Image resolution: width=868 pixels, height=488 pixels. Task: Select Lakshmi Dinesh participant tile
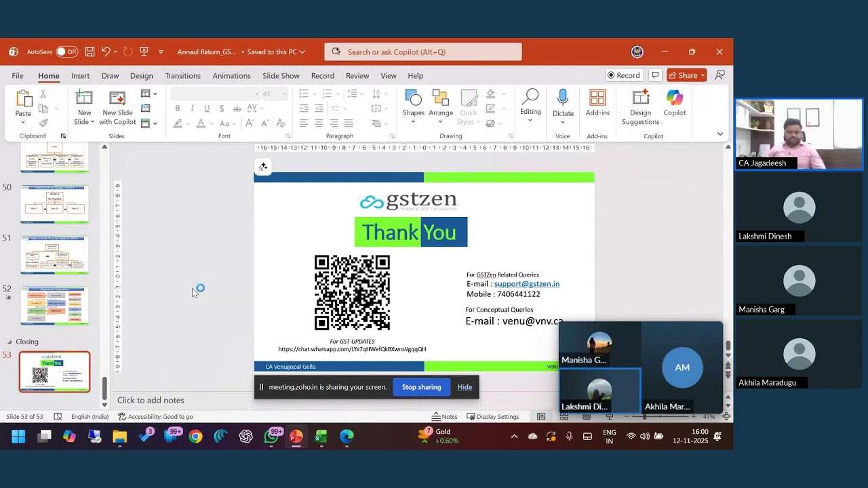pos(799,207)
